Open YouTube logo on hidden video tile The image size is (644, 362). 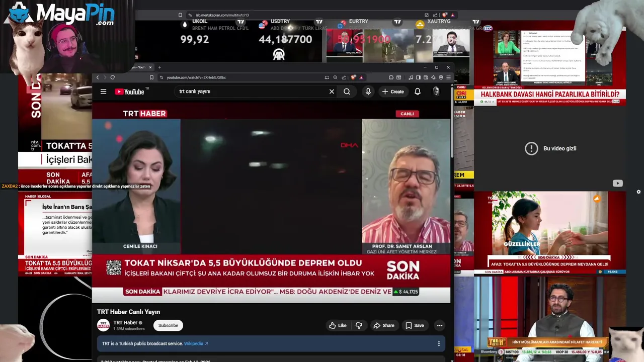617,184
